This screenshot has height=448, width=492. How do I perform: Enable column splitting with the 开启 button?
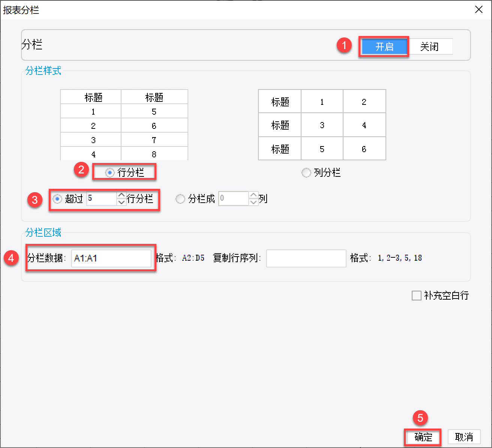tap(384, 47)
